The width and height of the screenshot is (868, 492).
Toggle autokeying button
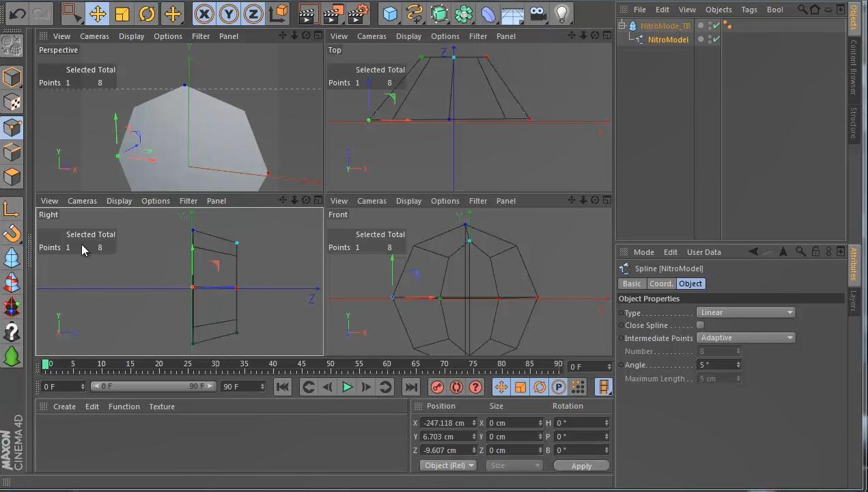click(x=456, y=387)
